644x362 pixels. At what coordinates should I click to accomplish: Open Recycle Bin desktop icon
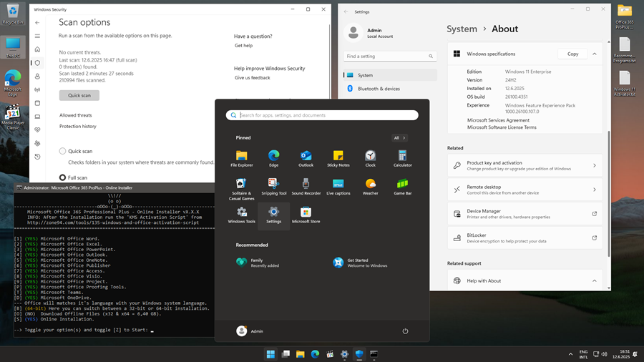[x=13, y=14]
